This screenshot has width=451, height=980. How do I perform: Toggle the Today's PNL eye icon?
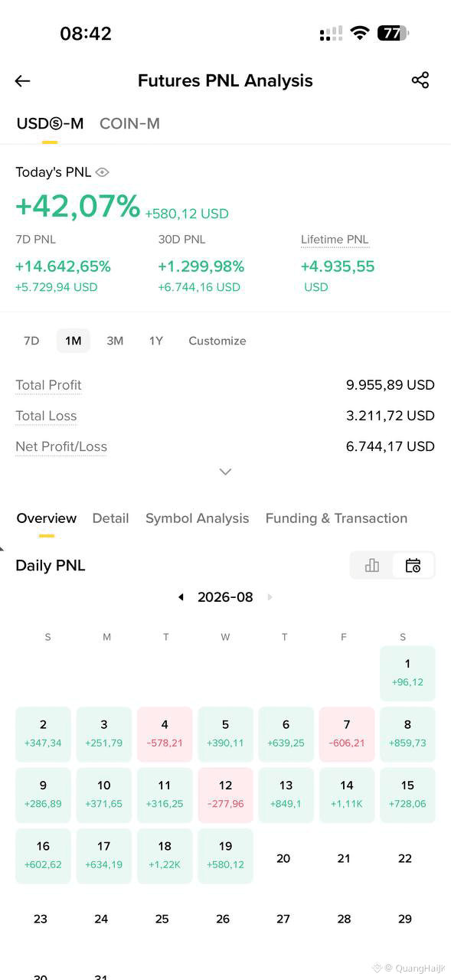coord(103,172)
